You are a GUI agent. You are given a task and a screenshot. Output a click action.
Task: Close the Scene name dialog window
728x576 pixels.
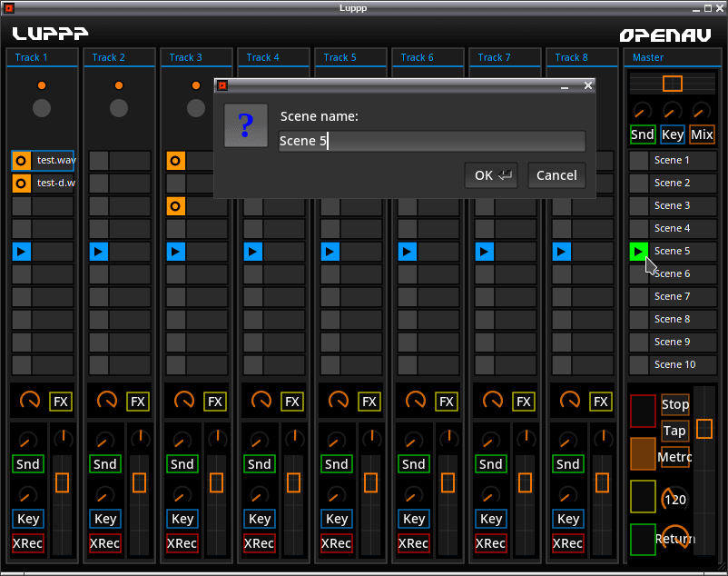(588, 85)
